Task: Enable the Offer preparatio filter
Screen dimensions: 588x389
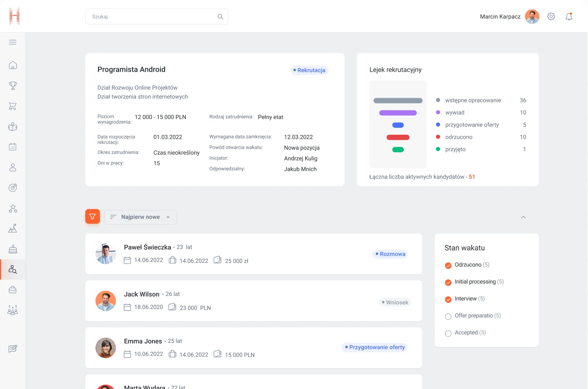Action: [448, 316]
